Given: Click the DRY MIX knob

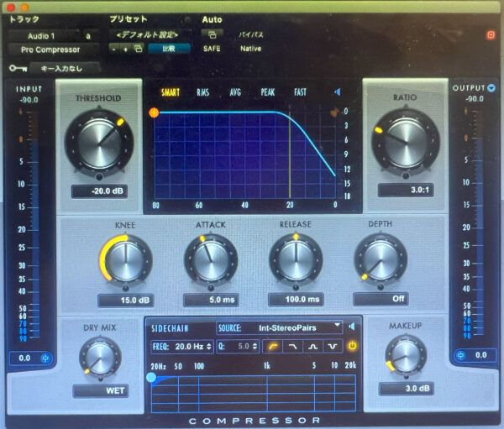Looking at the screenshot, I should click(x=100, y=358).
